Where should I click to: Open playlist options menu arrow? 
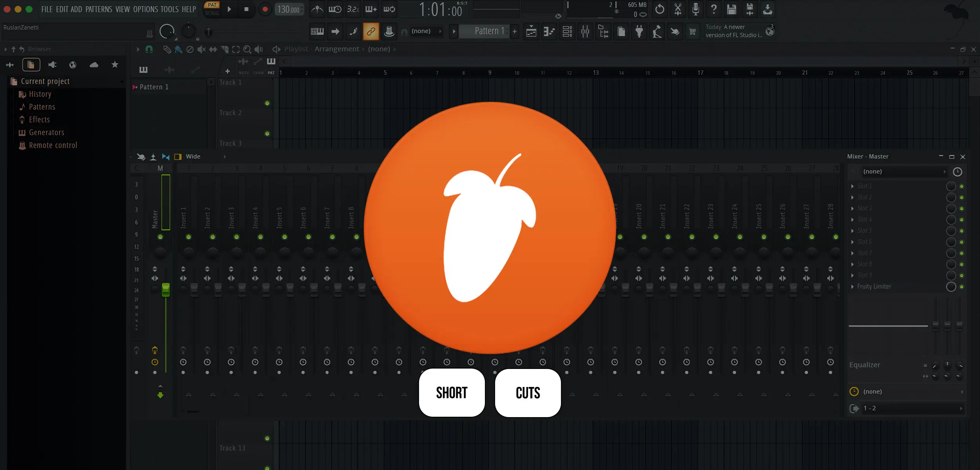coord(138,49)
